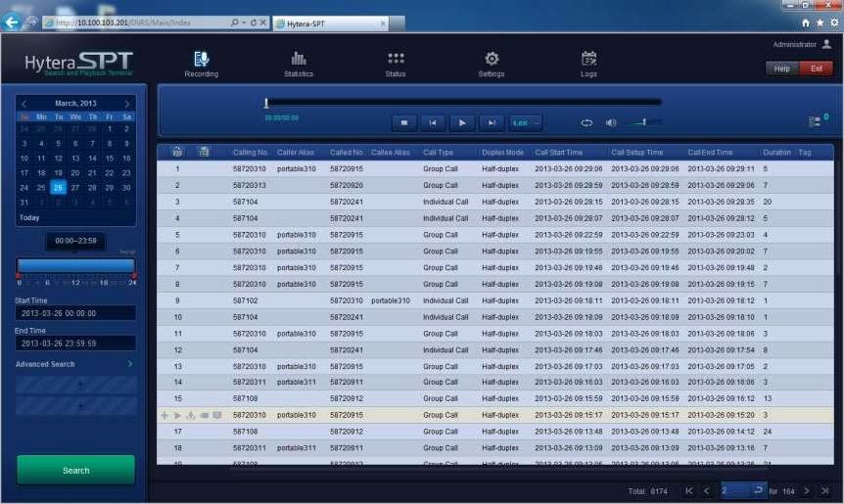Stop audio playback
The height and width of the screenshot is (504, 844).
click(x=403, y=122)
